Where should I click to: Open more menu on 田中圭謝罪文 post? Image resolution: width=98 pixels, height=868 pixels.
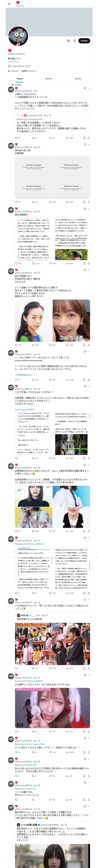coord(89,209)
